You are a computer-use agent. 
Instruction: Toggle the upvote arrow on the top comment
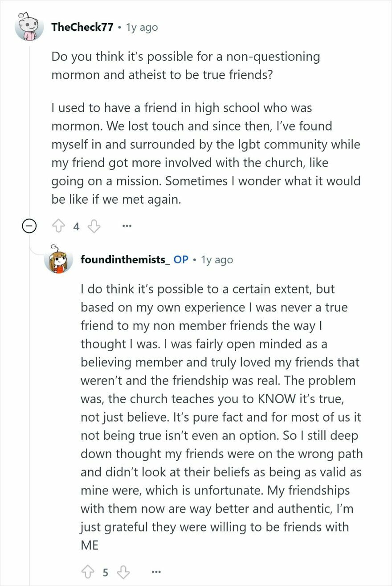coord(58,226)
